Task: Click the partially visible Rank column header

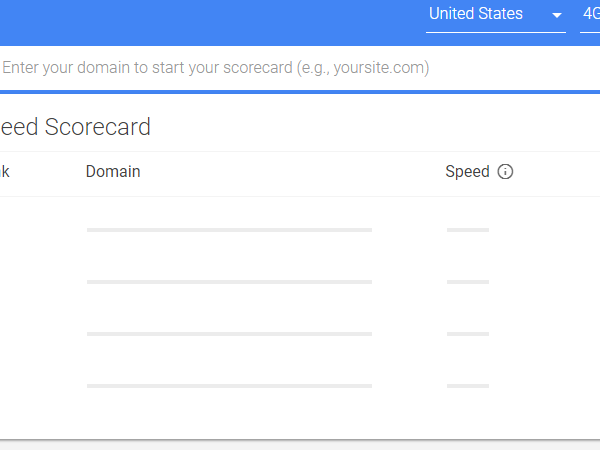Action: [x=4, y=172]
